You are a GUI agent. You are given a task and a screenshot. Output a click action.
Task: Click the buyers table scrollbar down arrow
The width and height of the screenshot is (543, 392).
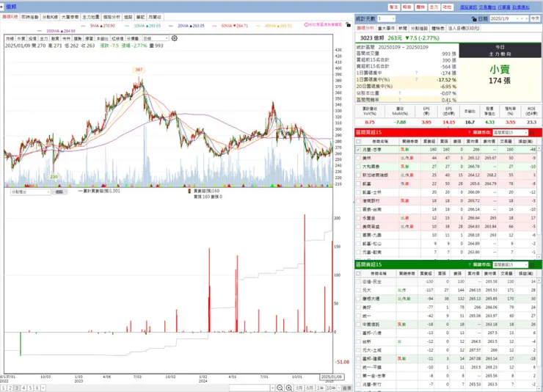click(539, 257)
